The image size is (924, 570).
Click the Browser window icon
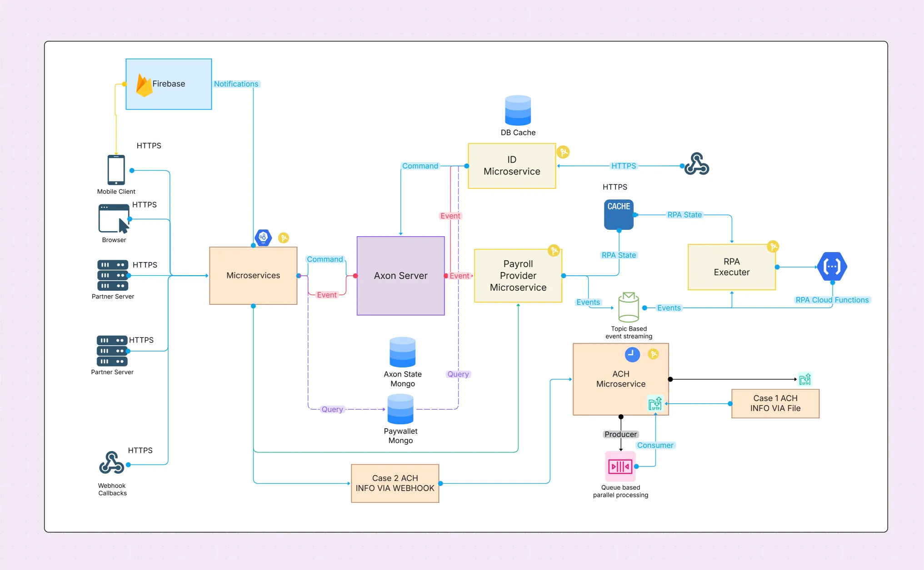[x=114, y=218]
